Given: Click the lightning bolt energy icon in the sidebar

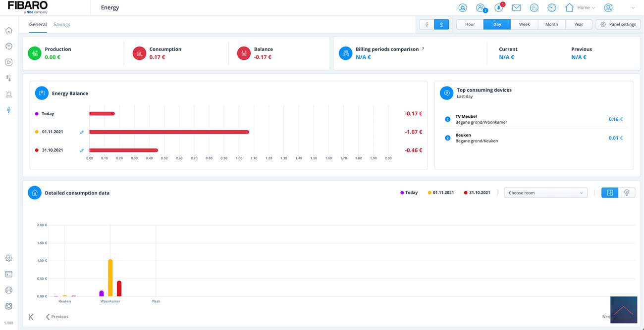Looking at the screenshot, I should click(8, 110).
